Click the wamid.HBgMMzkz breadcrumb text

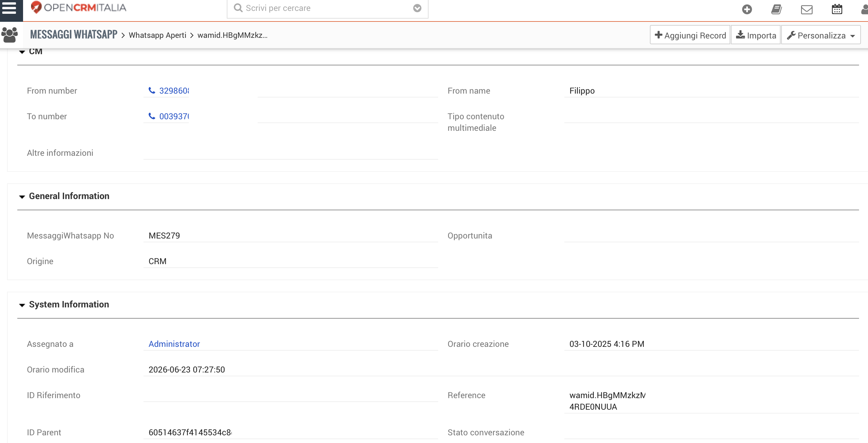[232, 35]
